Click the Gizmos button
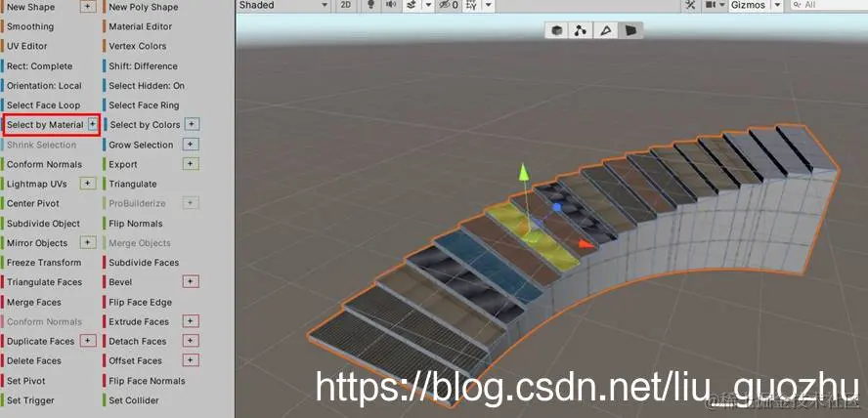Image resolution: width=868 pixels, height=418 pixels. coord(748,5)
